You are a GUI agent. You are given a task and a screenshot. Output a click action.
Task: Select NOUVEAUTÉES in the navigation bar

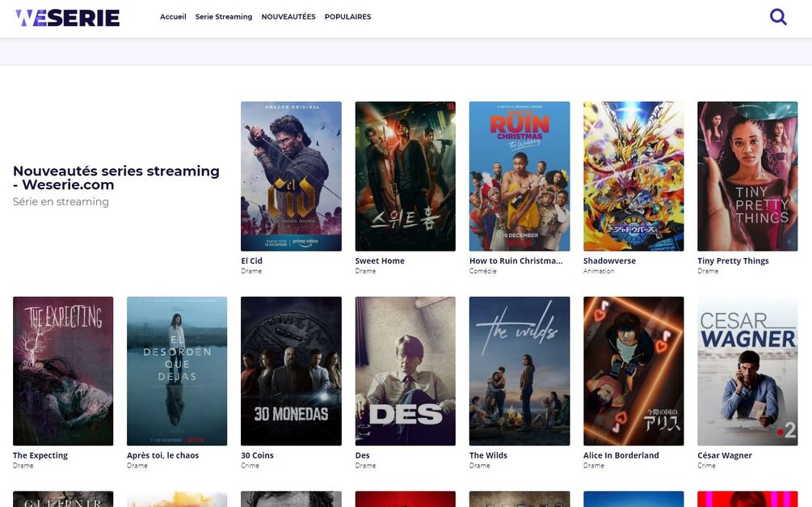click(x=288, y=17)
